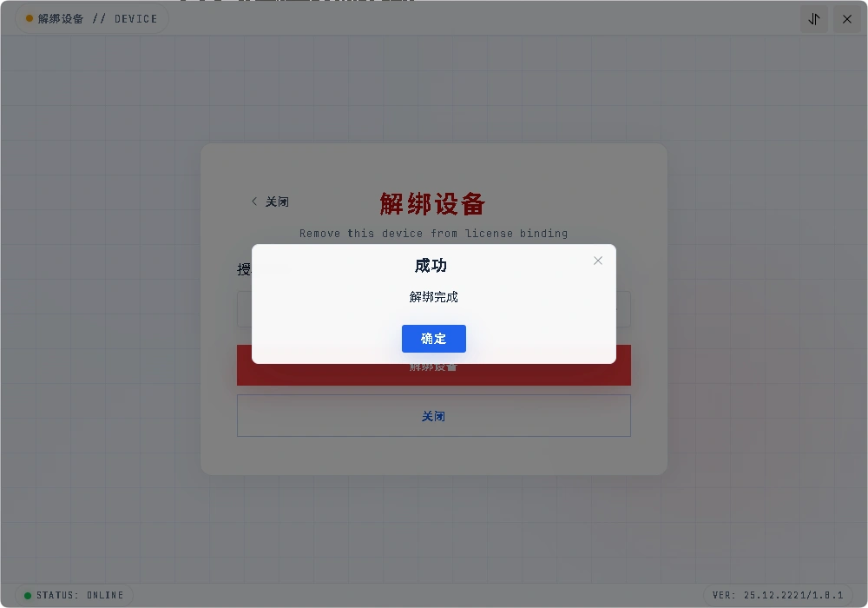Click the 解绑完成 confirmation message
The height and width of the screenshot is (608, 868).
[x=433, y=296]
